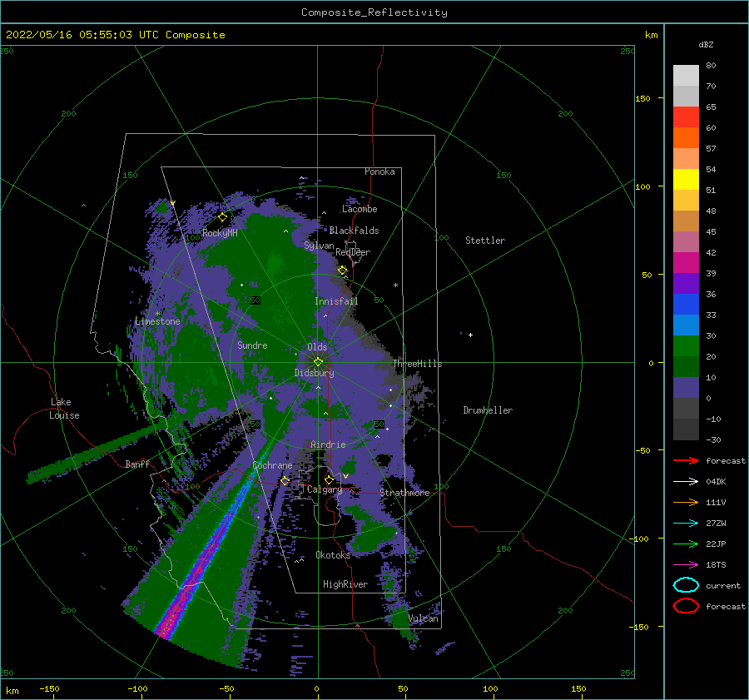This screenshot has height=700, width=749.
Task: Select the bright green 20-30 dBZ swatch
Action: point(686,346)
